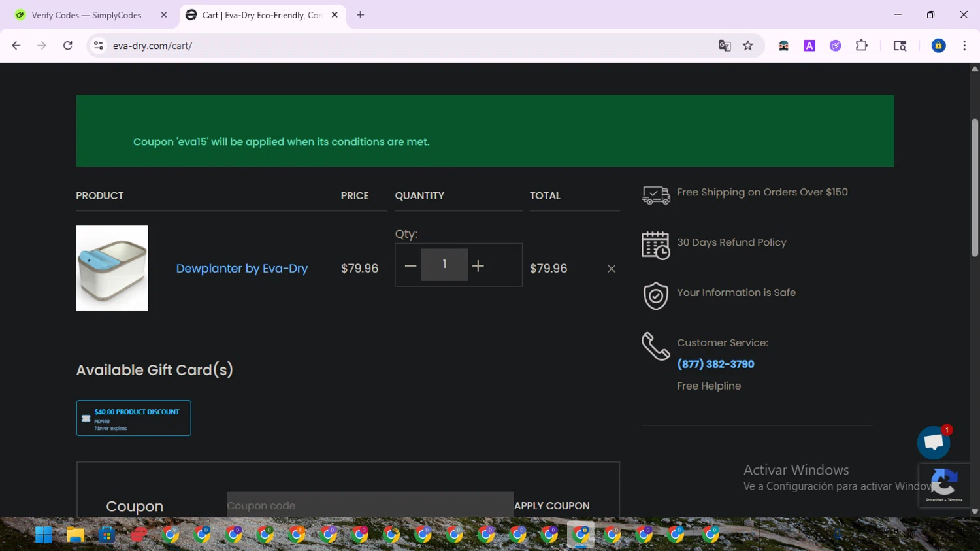Click the 'Available Gift Card(s)' heading
This screenshot has height=551, width=980.
tap(155, 370)
